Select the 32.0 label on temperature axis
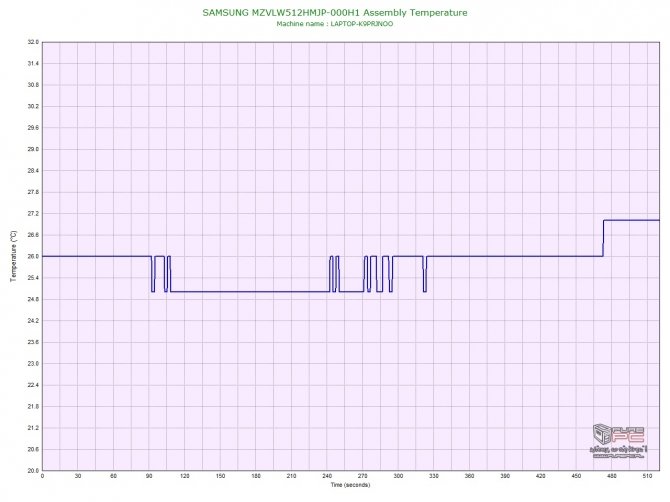 [x=33, y=42]
